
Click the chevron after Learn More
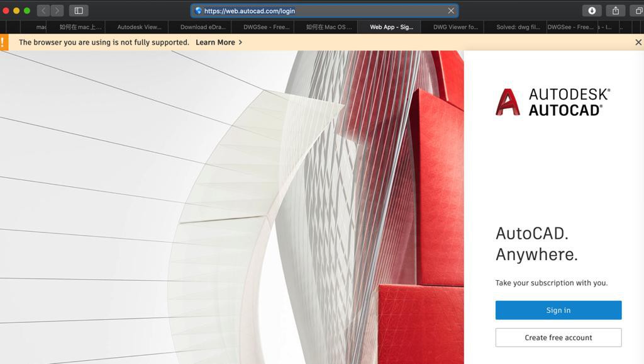[x=240, y=42]
